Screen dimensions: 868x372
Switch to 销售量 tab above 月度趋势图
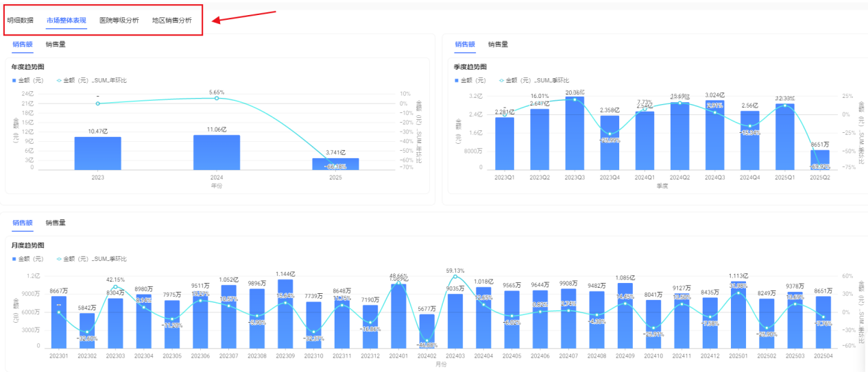[x=56, y=223]
